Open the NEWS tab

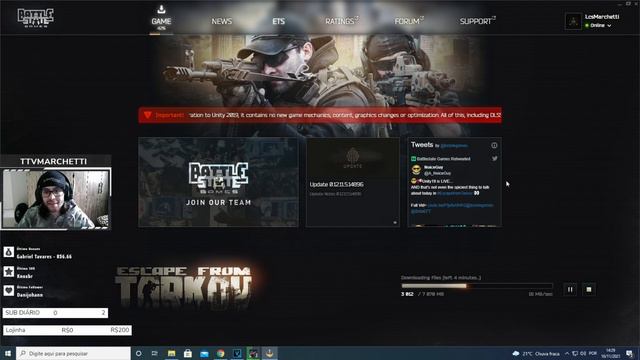[222, 21]
